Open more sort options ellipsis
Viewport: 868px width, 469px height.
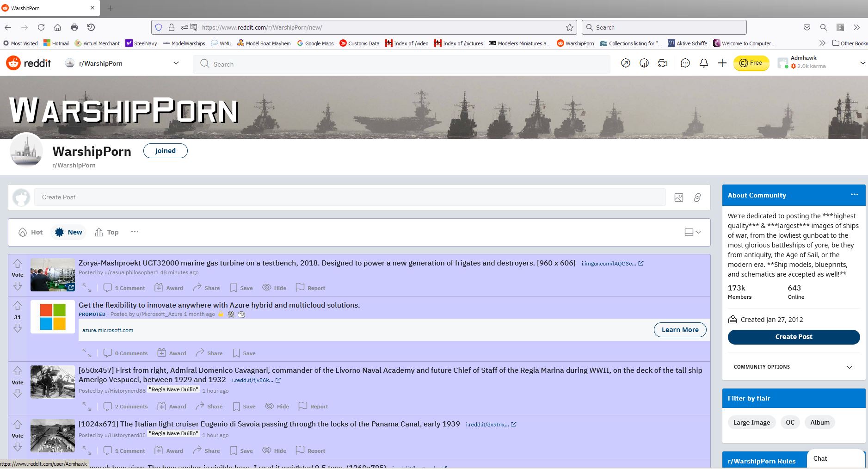tap(135, 232)
